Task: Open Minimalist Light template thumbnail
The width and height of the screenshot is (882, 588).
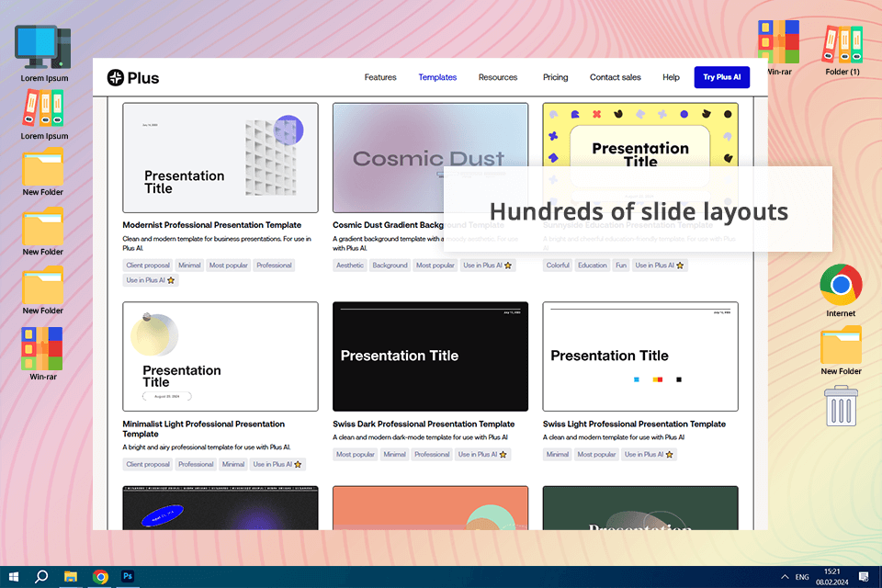Action: 220,356
